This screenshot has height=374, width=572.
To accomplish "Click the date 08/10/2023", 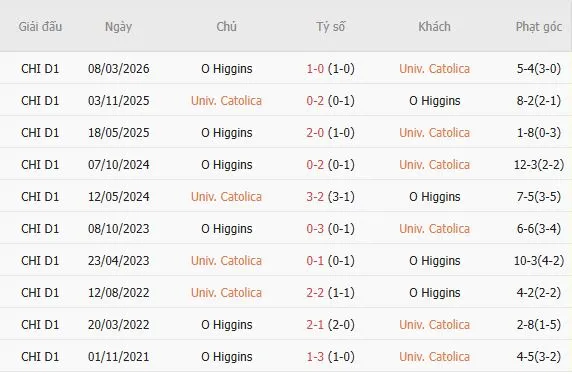I will (x=119, y=229).
